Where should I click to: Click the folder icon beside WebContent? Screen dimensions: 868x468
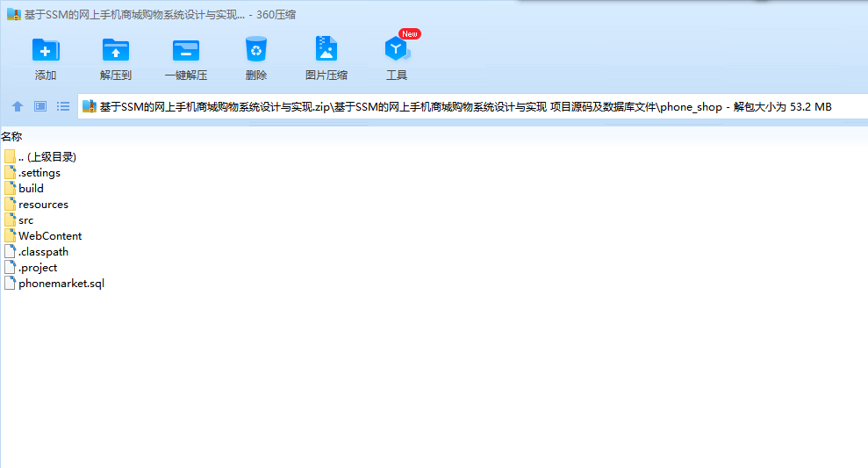click(x=10, y=236)
